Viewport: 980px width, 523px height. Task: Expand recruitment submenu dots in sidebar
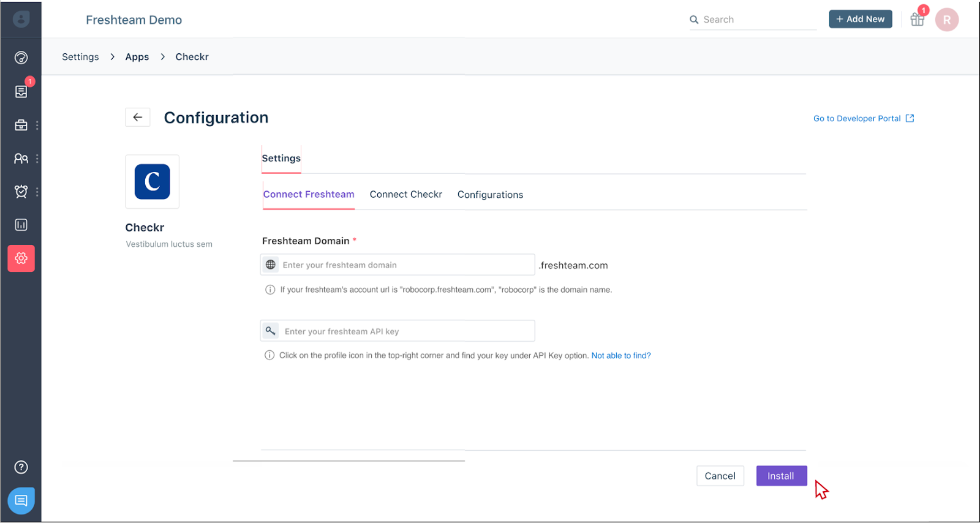37,125
